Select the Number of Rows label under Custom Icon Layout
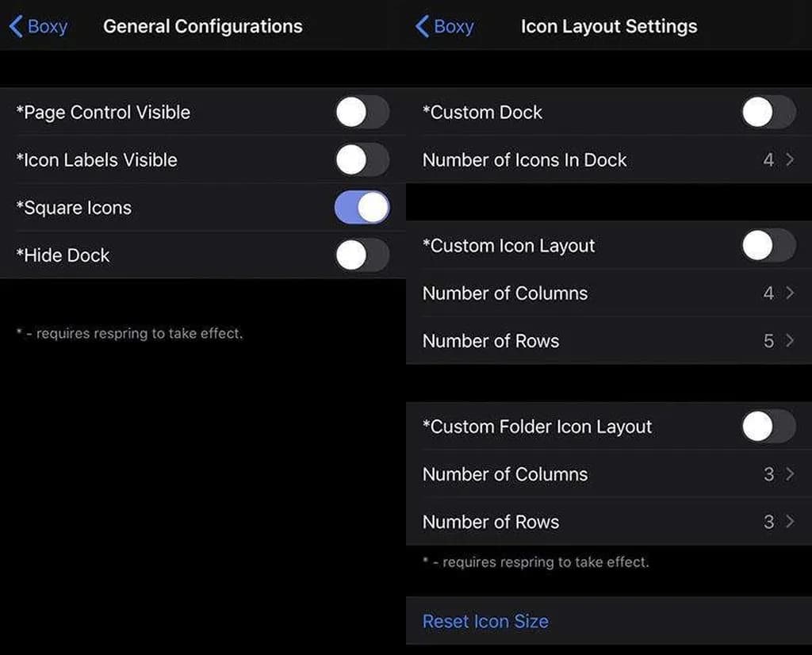The image size is (812, 655). 491,341
